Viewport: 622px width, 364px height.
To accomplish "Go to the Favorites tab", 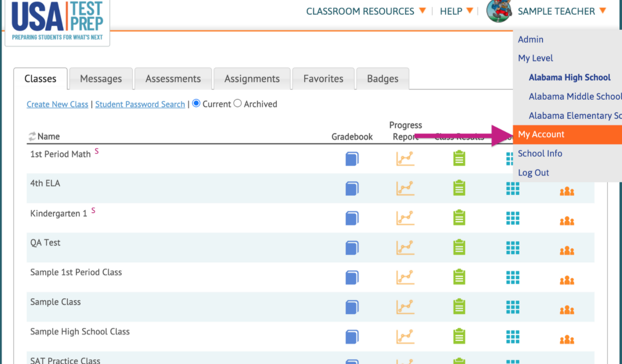I will [323, 78].
